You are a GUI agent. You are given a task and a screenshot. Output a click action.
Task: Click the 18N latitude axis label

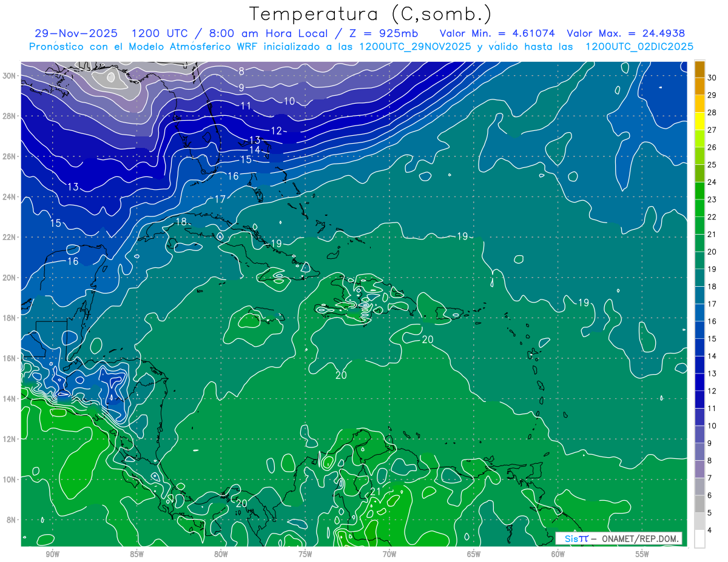(10, 318)
